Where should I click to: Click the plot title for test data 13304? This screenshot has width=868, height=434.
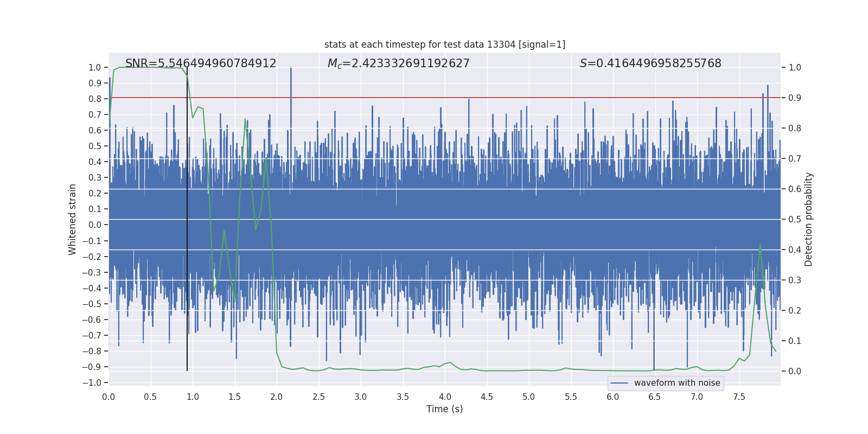click(x=445, y=44)
